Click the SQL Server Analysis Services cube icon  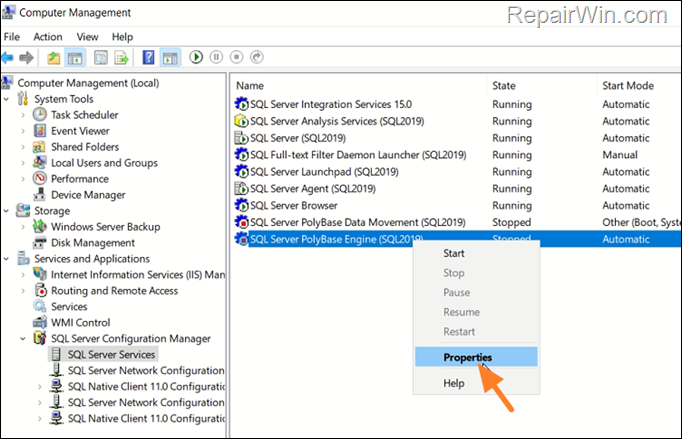[x=241, y=121]
